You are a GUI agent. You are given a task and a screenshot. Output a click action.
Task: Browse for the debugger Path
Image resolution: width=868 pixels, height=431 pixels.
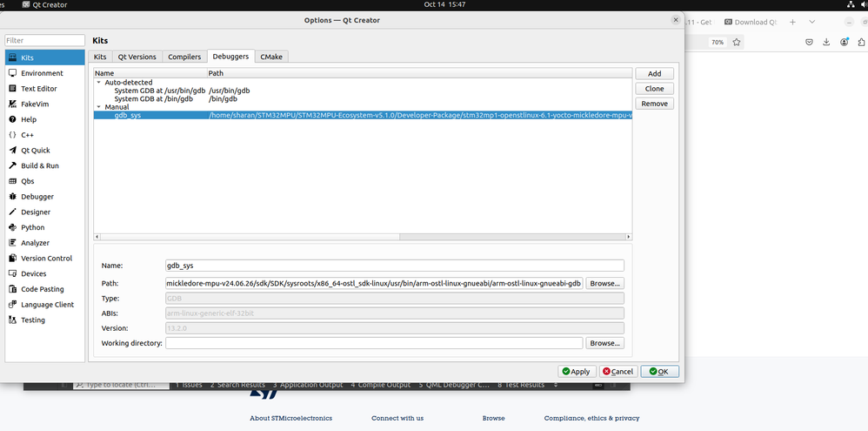point(605,283)
